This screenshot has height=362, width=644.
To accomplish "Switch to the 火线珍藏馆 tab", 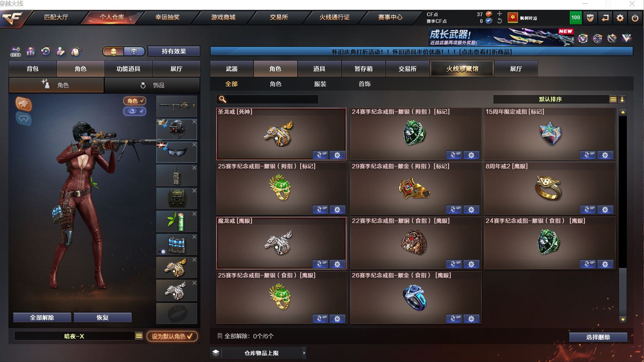I will (462, 69).
